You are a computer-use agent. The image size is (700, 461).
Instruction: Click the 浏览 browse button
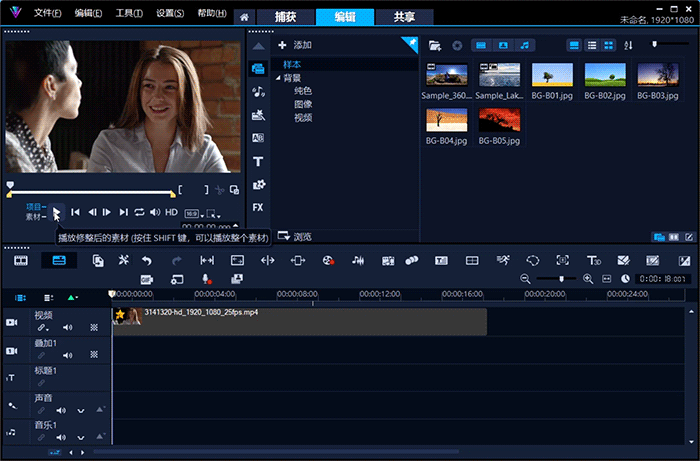click(295, 237)
